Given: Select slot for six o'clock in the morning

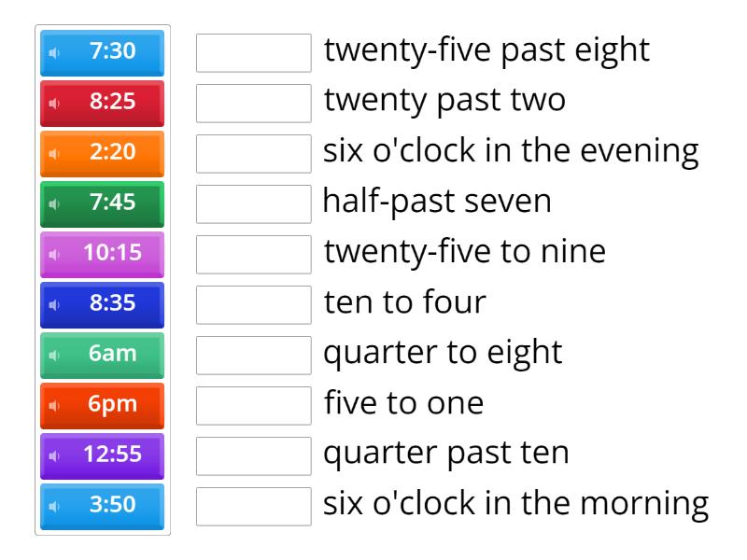Looking at the screenshot, I should point(254,507).
